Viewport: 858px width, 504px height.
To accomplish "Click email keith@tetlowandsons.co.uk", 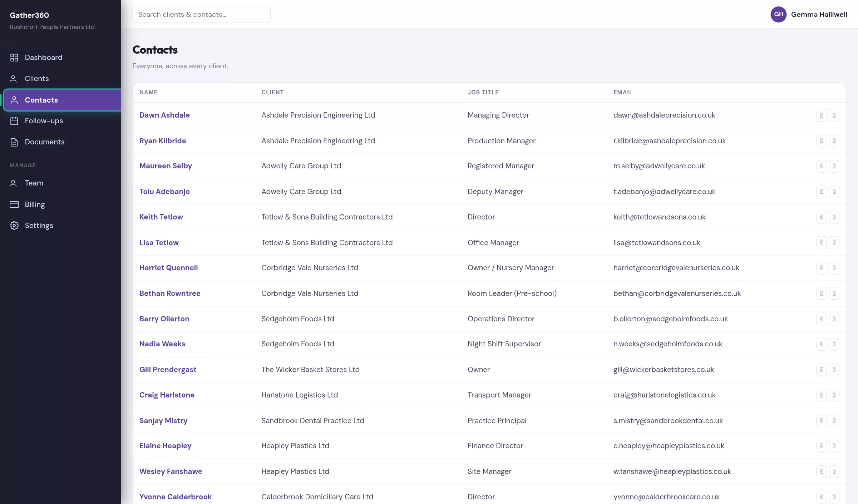I will tap(660, 217).
